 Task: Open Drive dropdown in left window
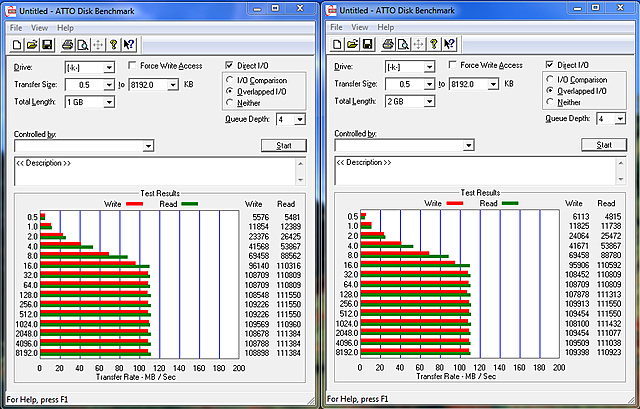(109, 67)
